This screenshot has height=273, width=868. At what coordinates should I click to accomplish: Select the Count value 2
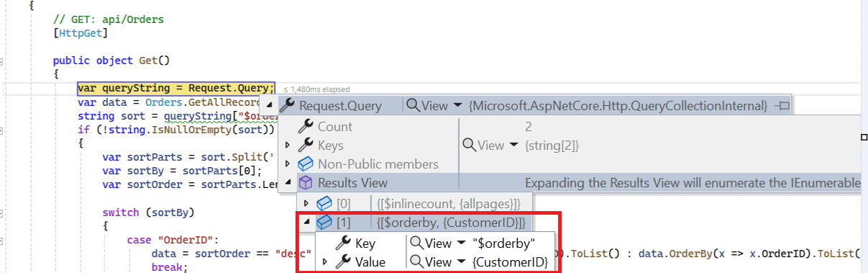pos(529,127)
